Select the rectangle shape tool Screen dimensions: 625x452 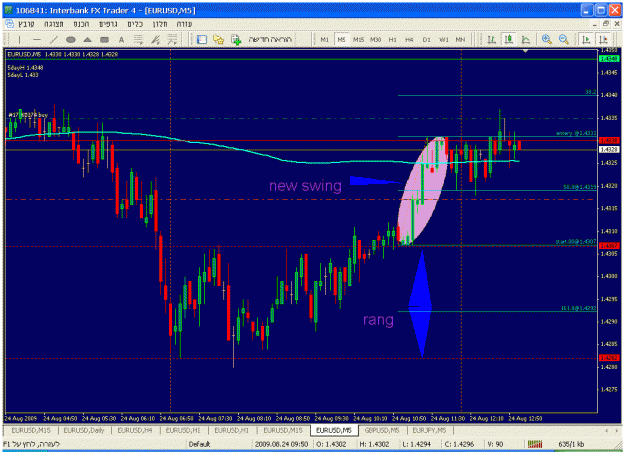click(x=104, y=39)
